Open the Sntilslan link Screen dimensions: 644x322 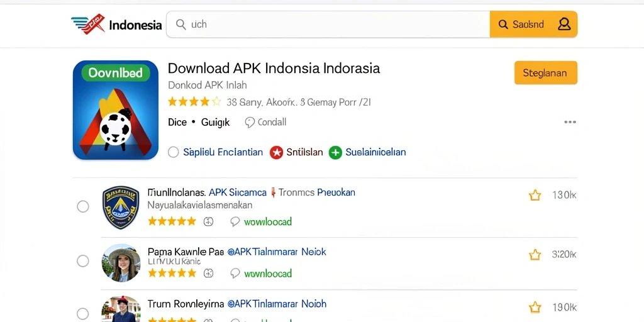305,152
